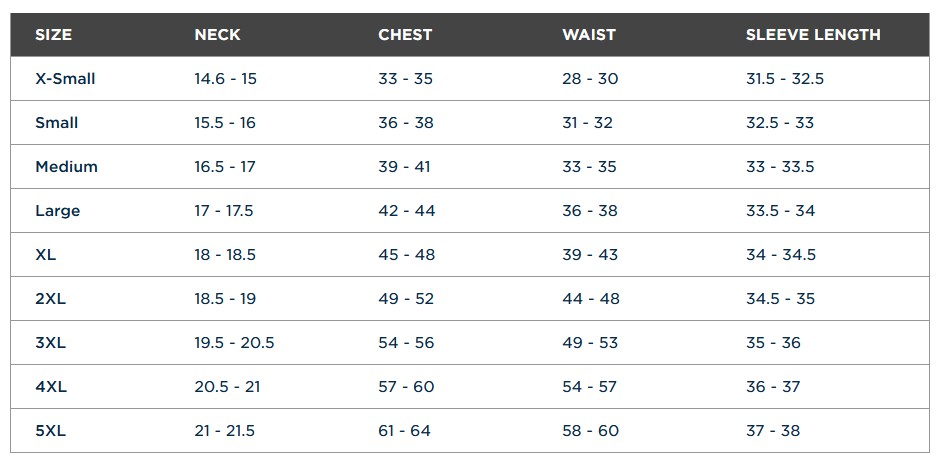
Task: Click the 3XL neck value 19.5 - 20.5
Action: click(234, 343)
